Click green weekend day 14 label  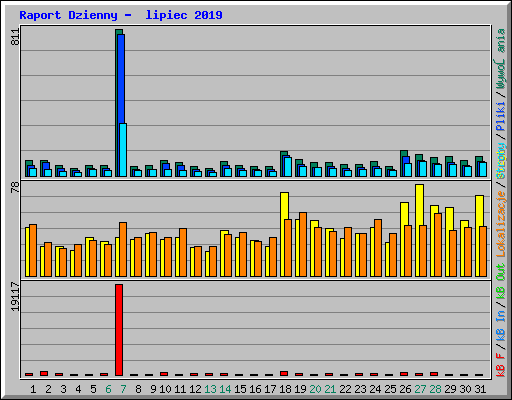click(x=225, y=389)
